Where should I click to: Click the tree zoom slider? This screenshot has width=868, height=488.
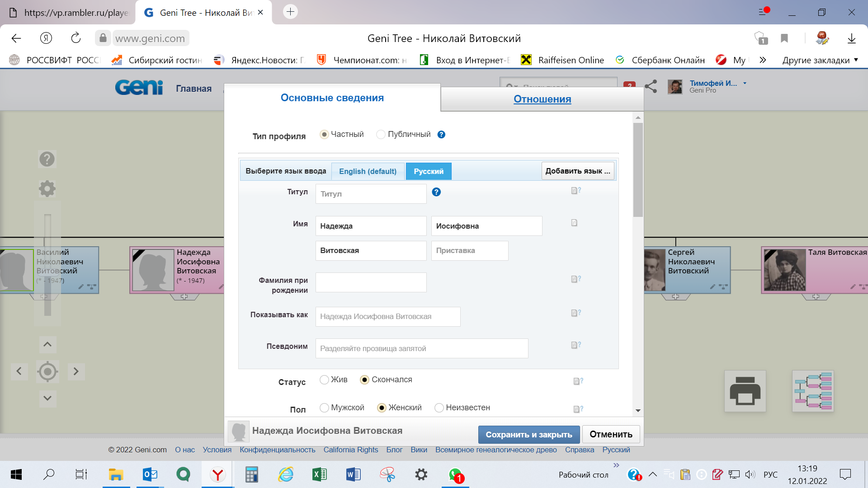point(47,264)
